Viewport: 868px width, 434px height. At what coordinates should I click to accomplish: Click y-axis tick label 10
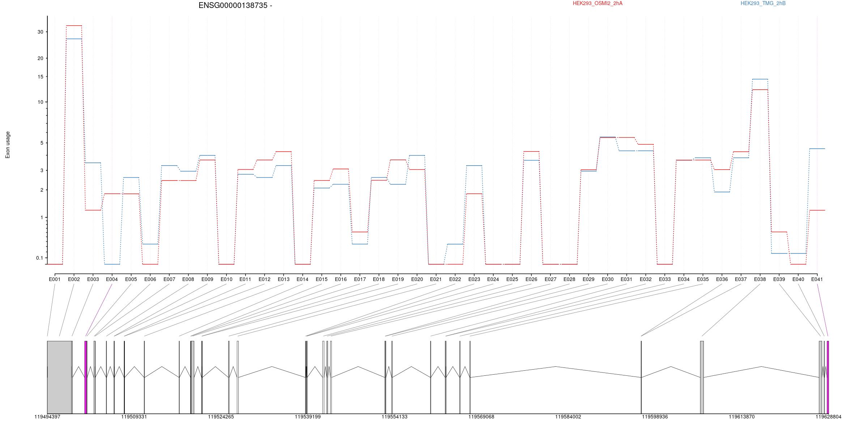pos(40,102)
